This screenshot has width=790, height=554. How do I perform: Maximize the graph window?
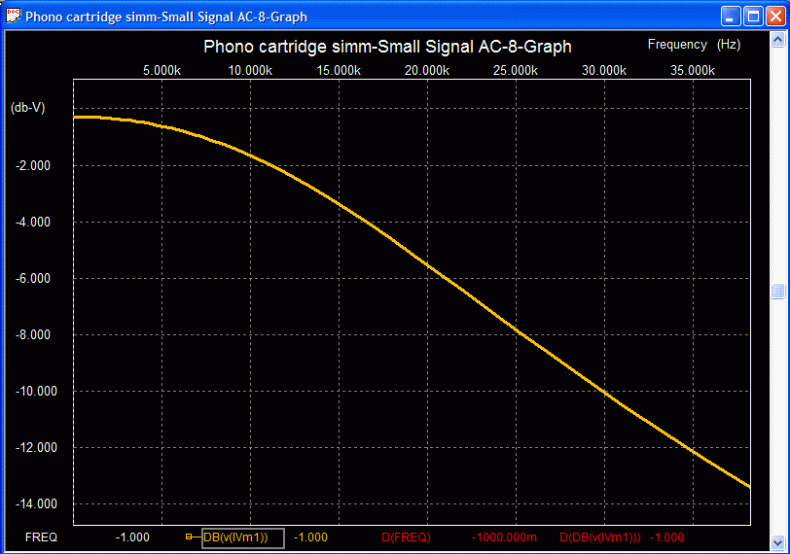(753, 16)
